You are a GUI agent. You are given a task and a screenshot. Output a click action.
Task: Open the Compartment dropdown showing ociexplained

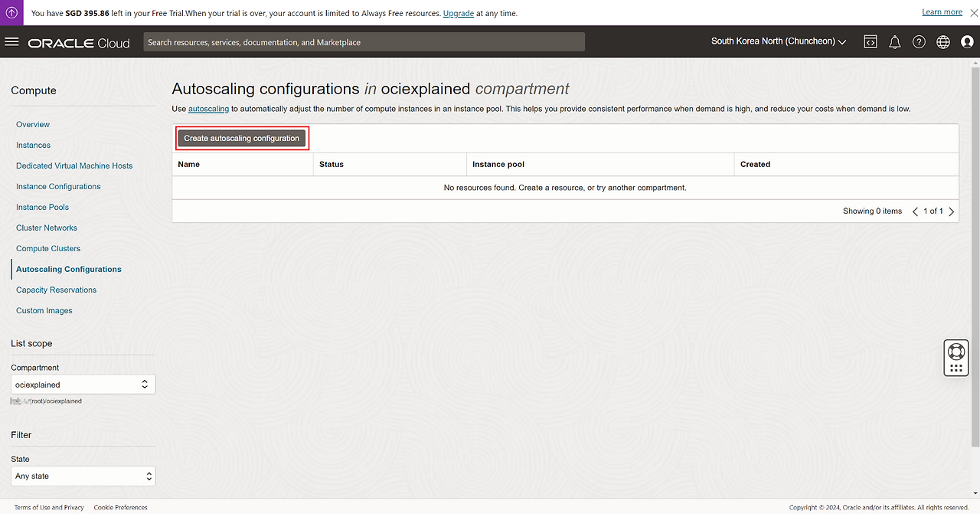tap(83, 385)
